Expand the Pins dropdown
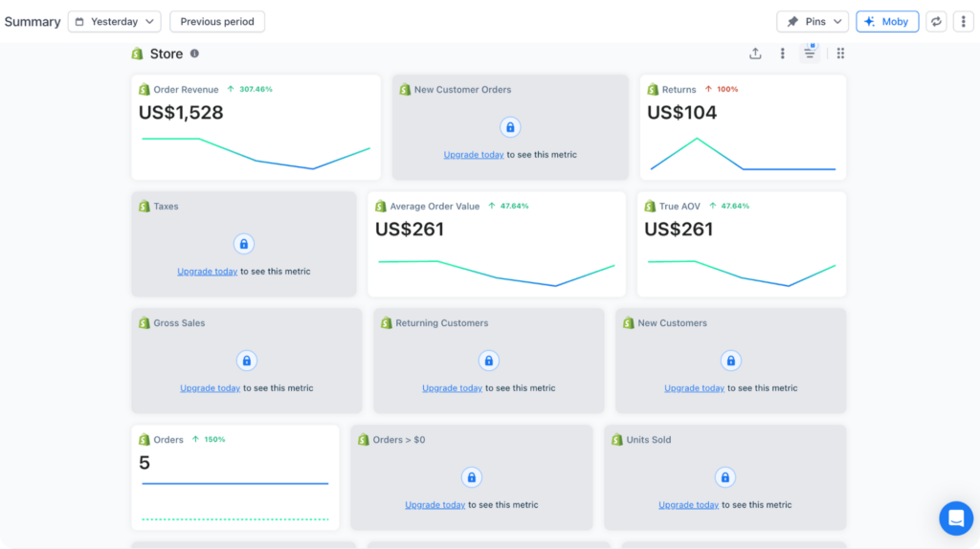 pyautogui.click(x=813, y=21)
